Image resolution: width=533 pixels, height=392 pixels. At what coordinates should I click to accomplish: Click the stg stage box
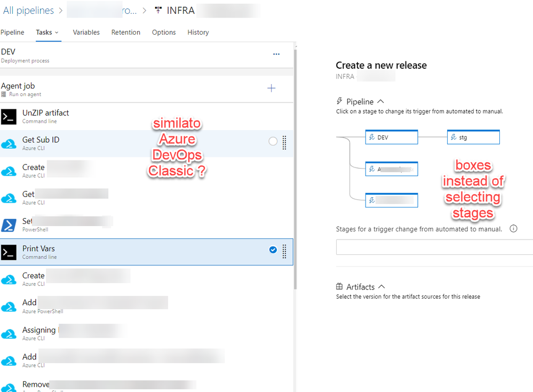tap(473, 137)
